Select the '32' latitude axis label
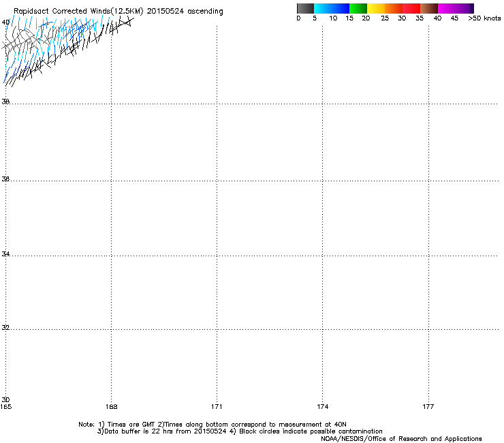The image size is (504, 443). pos(5,328)
